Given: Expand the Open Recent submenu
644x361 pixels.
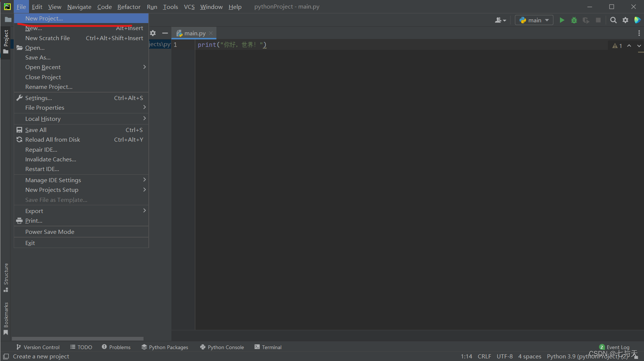Looking at the screenshot, I should tap(81, 67).
